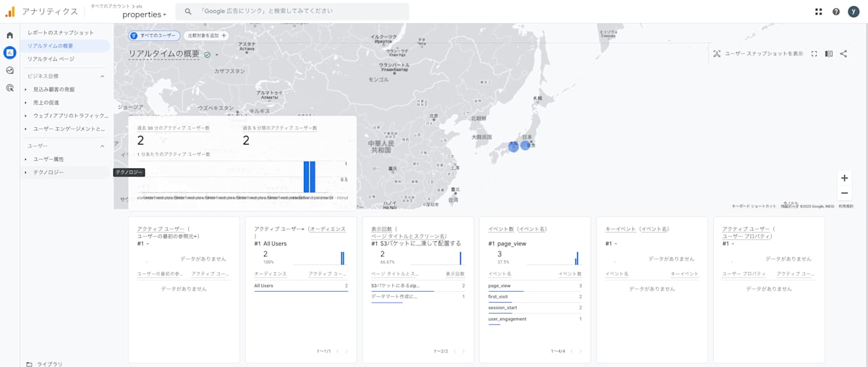Open the Explore icon in left rail
This screenshot has height=367, width=868.
tap(9, 70)
